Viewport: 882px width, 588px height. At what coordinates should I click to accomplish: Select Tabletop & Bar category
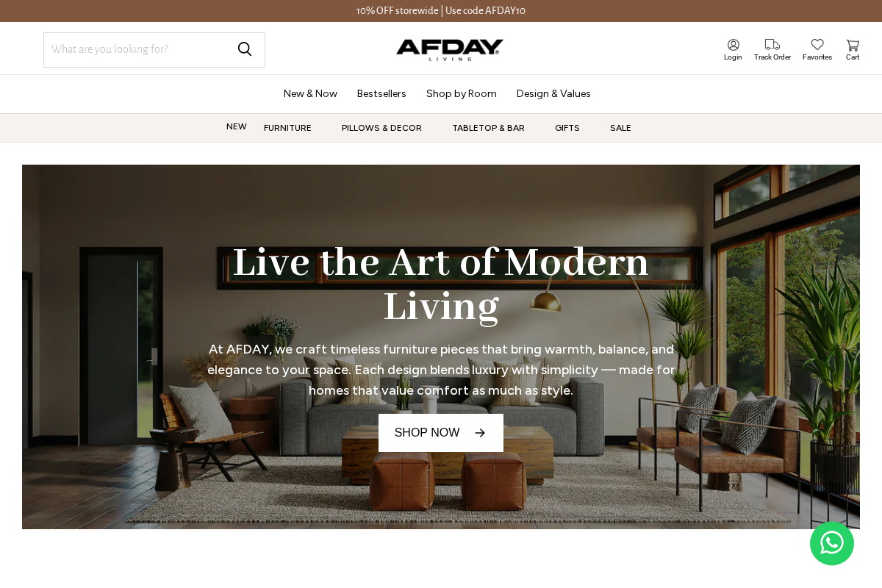coord(488,128)
